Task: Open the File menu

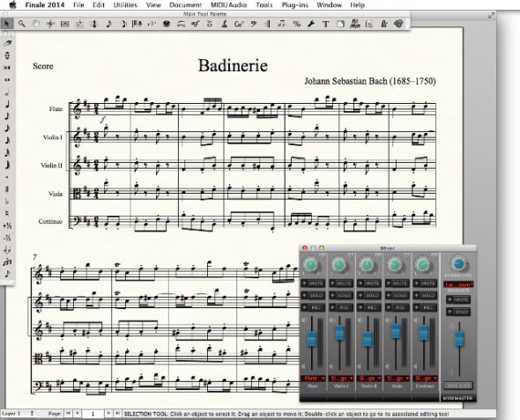Action: pos(78,5)
